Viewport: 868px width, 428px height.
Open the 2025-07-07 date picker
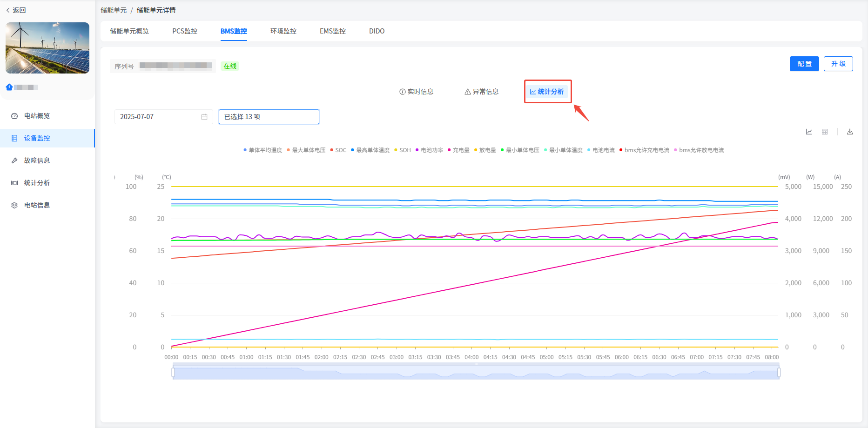[158, 117]
